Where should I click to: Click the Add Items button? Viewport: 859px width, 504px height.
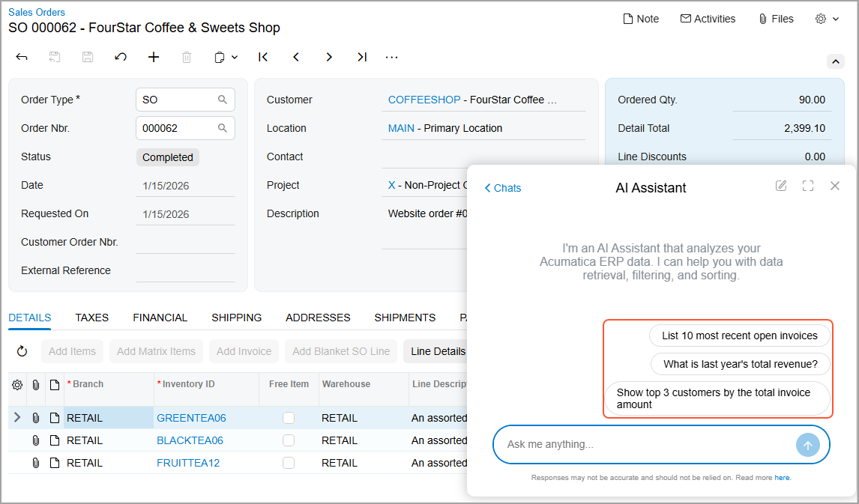tap(72, 351)
